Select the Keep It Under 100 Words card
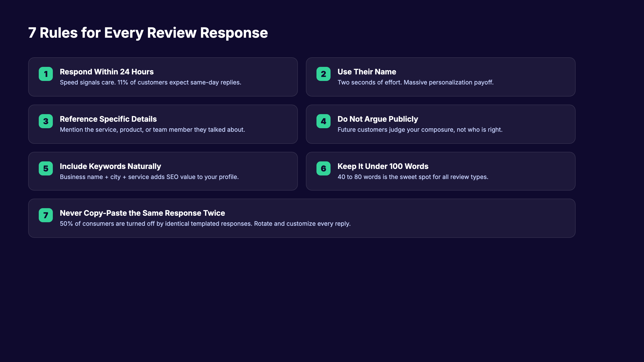 tap(441, 171)
